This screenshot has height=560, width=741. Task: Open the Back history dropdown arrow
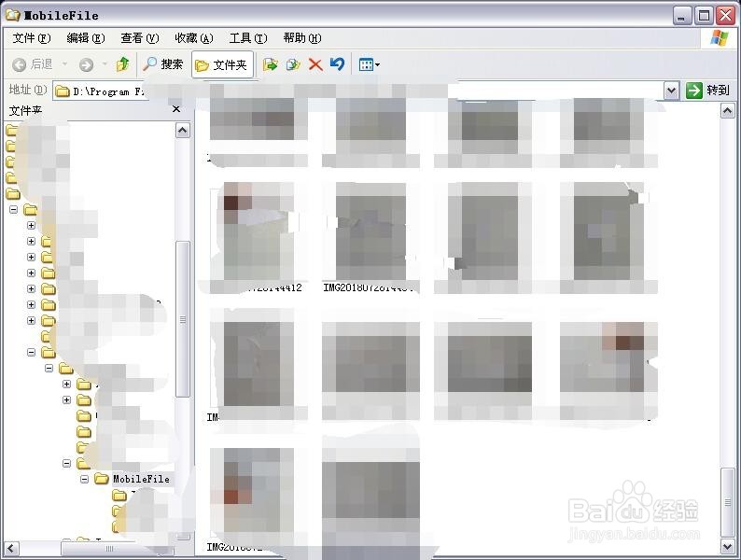pos(64,63)
